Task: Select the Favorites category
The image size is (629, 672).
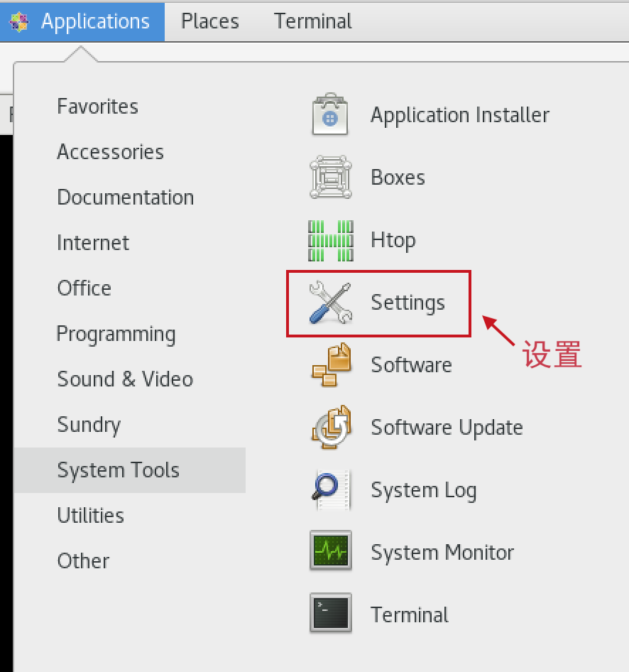Action: 98,107
